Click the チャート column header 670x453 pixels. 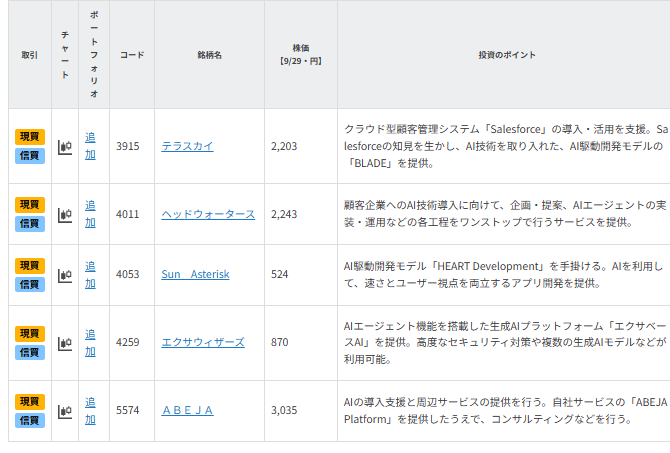(65, 55)
